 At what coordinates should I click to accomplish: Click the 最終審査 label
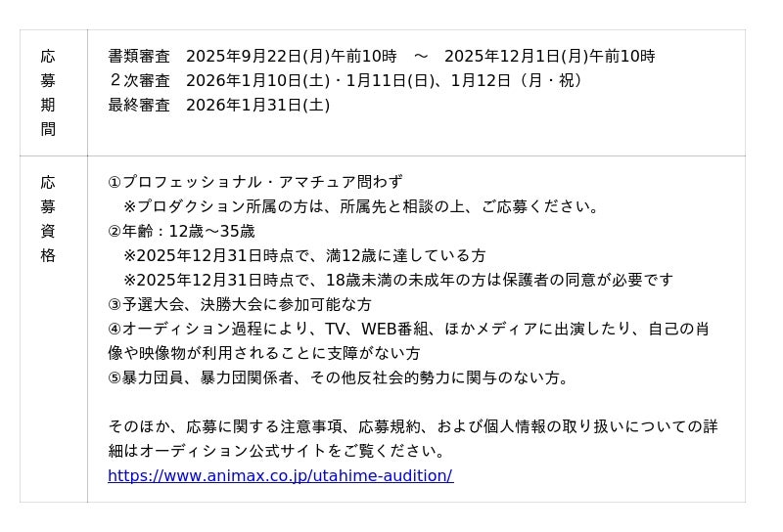[139, 105]
